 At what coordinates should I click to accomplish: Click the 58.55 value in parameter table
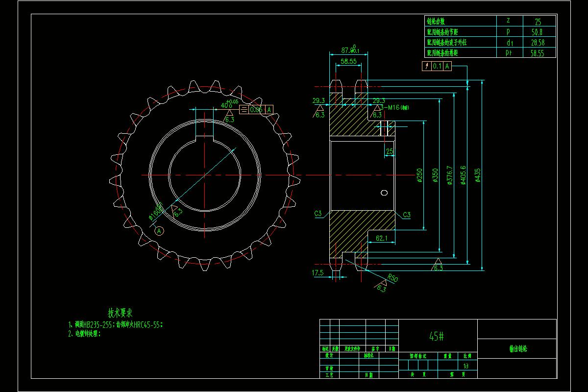pos(537,53)
